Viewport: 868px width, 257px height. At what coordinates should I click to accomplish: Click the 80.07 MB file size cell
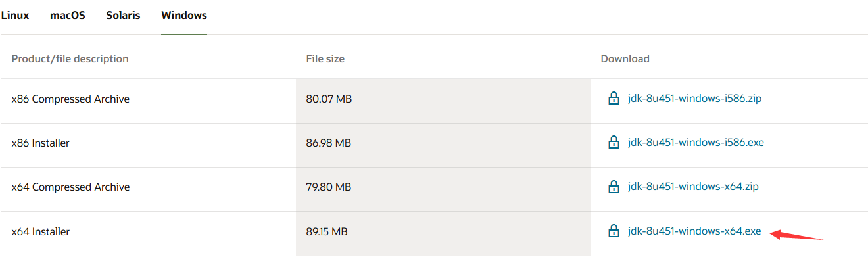[x=329, y=99]
